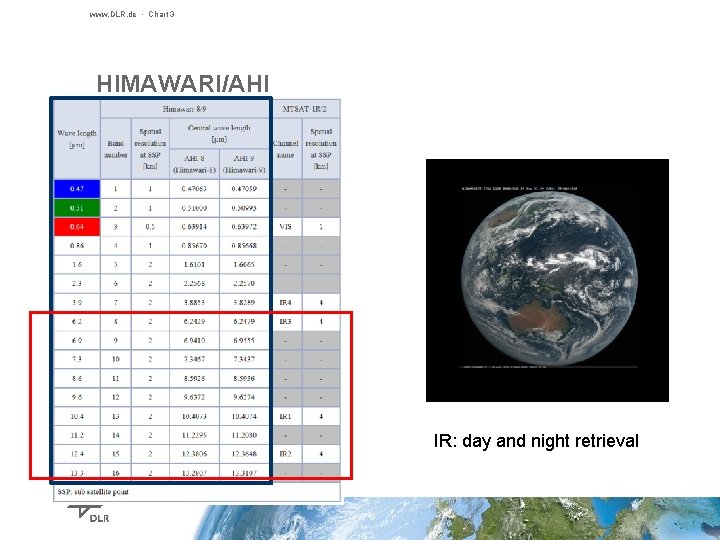720x540 pixels.
Task: Click band number 13 cell
Action: (x=116, y=416)
